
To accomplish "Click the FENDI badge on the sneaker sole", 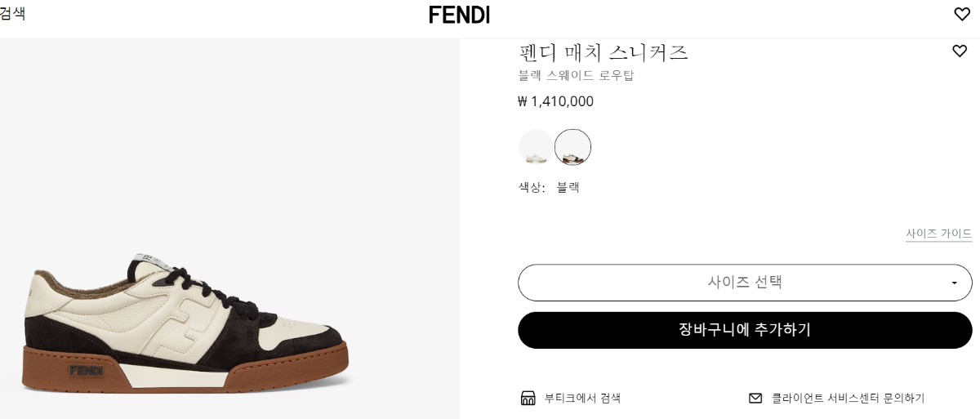I will tap(86, 370).
